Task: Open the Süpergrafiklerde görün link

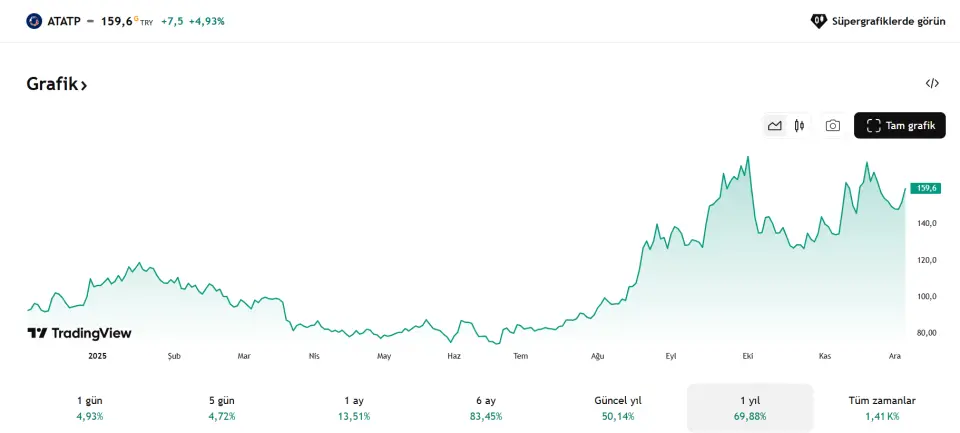Action: 888,20
